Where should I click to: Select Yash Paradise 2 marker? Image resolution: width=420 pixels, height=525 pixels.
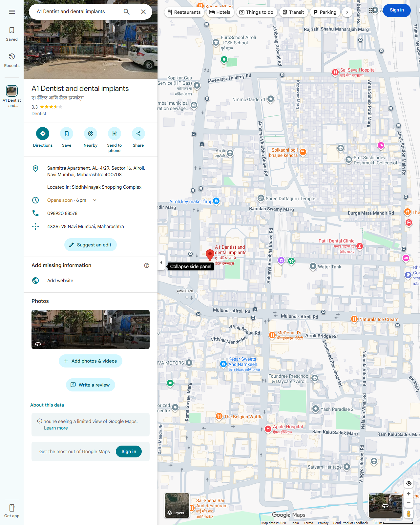316,409
